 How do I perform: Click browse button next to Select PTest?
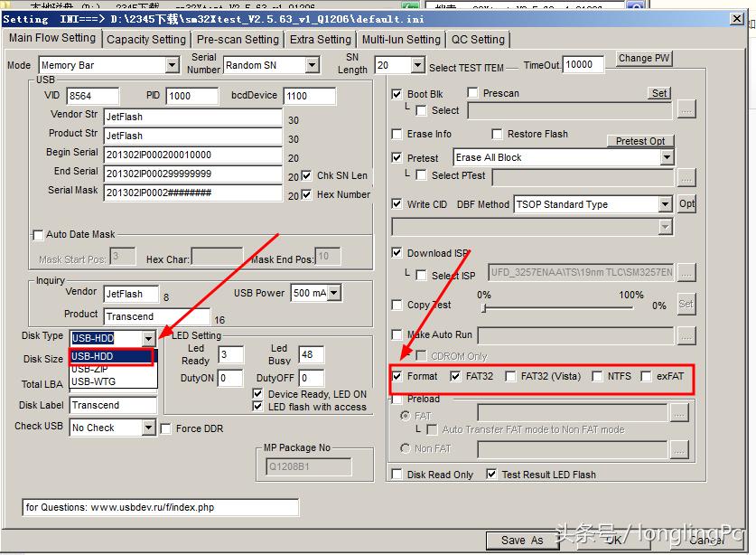pyautogui.click(x=686, y=176)
